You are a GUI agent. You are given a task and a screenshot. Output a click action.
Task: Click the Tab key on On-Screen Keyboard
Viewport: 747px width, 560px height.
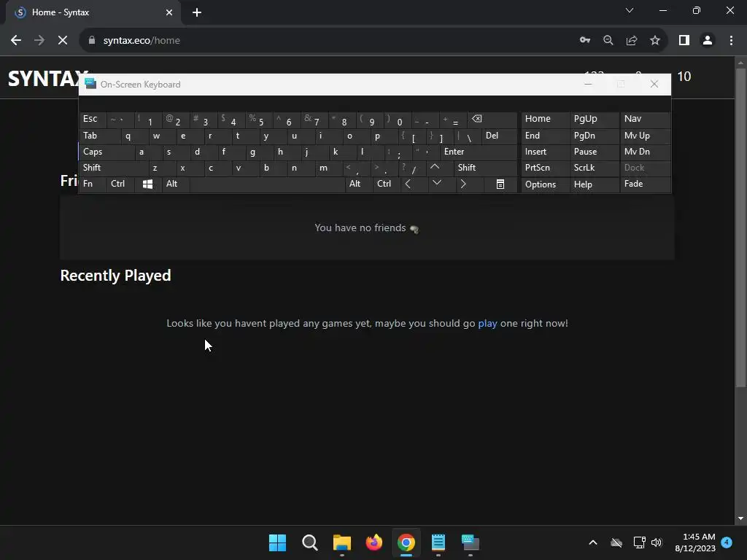pos(100,136)
